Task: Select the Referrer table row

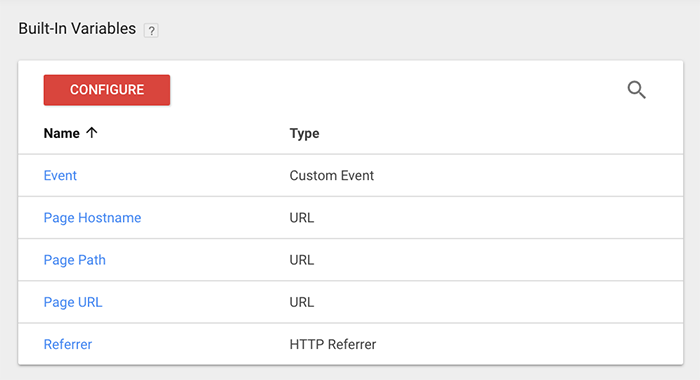Action: coord(350,344)
